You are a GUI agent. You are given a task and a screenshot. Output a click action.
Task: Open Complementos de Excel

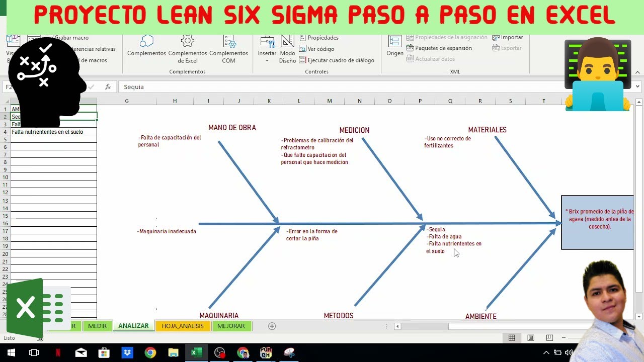pos(188,49)
